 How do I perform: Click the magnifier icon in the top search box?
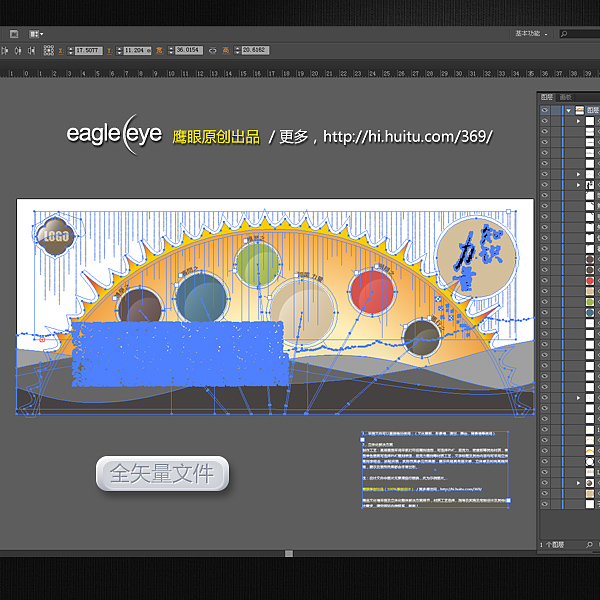(x=564, y=34)
